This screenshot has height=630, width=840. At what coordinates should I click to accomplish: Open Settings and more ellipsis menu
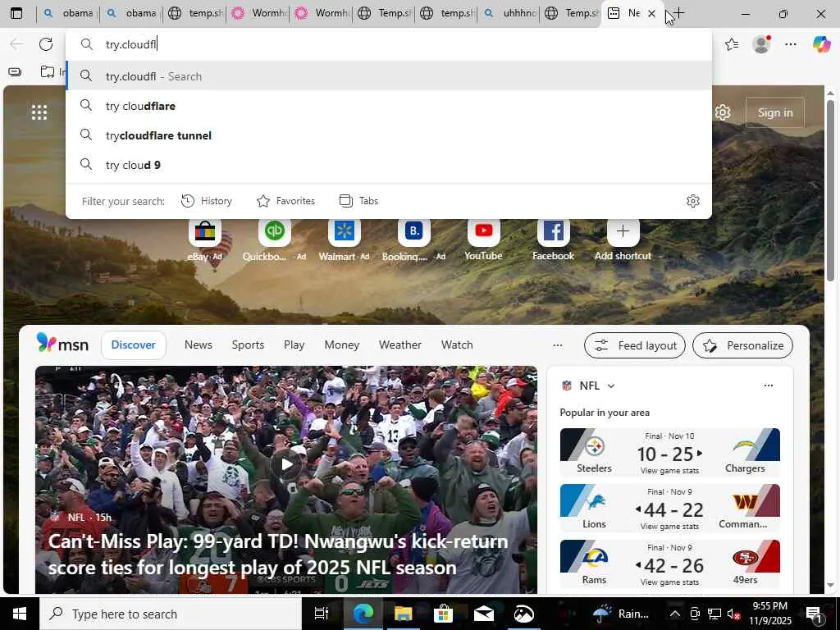tap(791, 44)
